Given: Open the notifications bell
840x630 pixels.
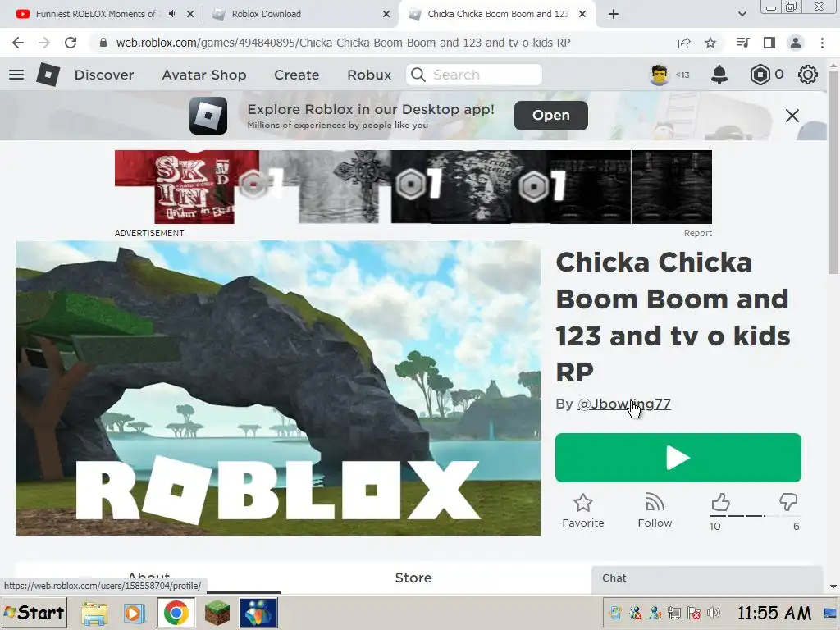Looking at the screenshot, I should click(x=719, y=75).
